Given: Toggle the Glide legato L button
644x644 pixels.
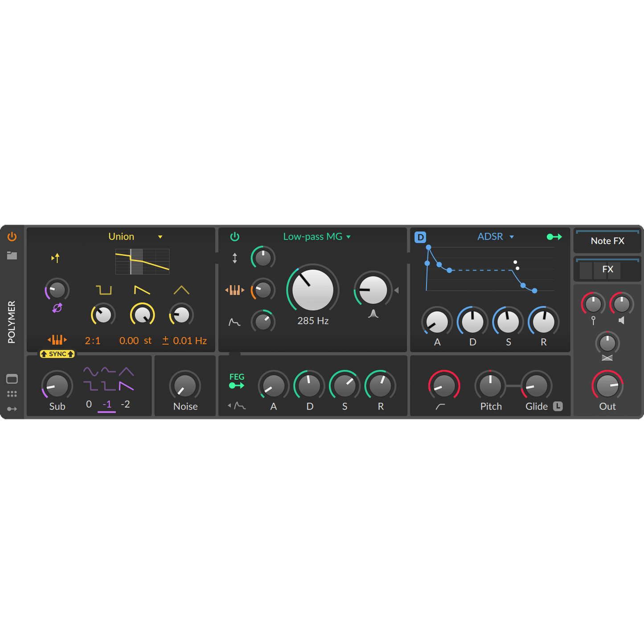Looking at the screenshot, I should [558, 406].
